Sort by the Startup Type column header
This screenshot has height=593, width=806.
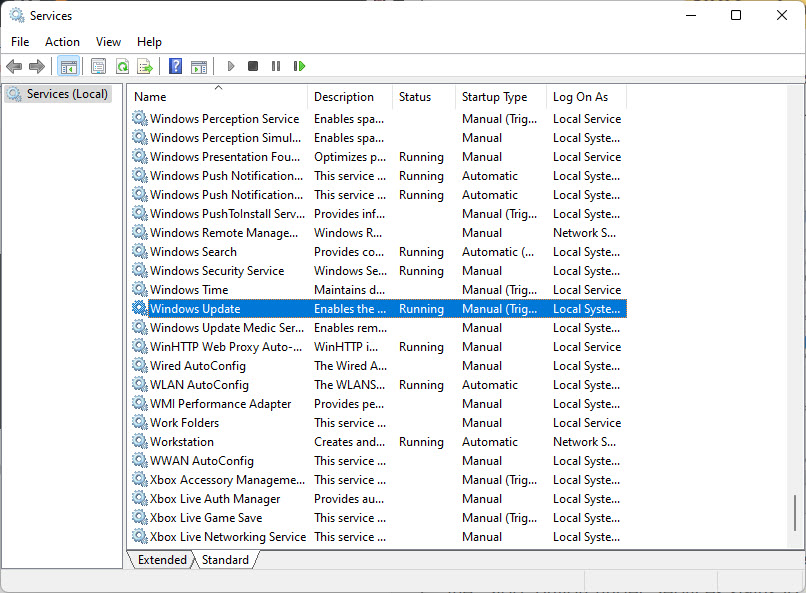[501, 97]
